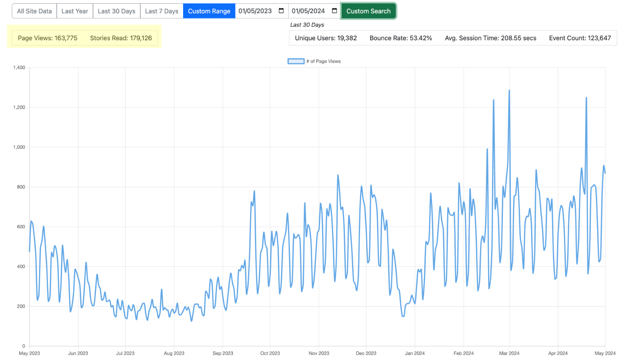The height and width of the screenshot is (364, 627).
Task: Open the start date calendar picker icon
Action: coord(281,11)
